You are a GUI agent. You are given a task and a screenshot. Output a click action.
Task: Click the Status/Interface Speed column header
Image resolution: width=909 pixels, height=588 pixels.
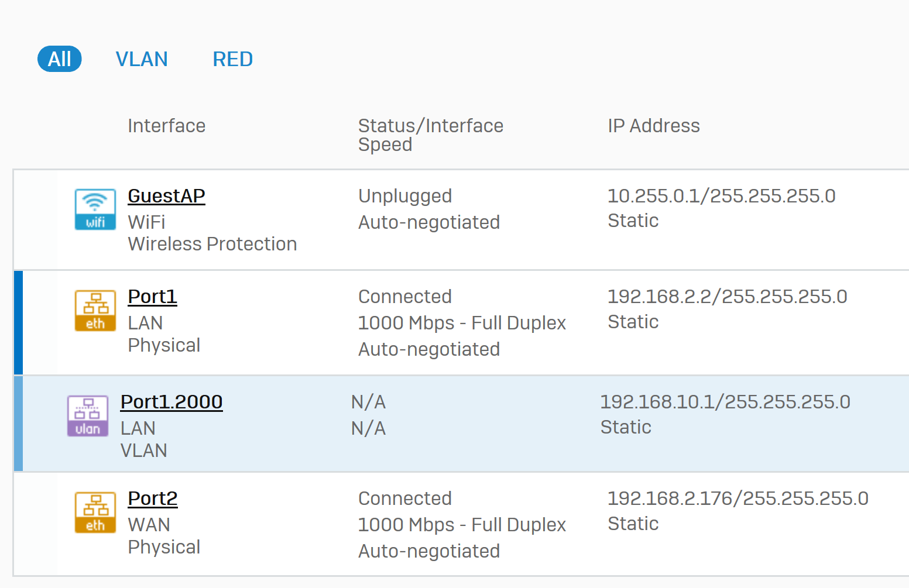click(431, 135)
